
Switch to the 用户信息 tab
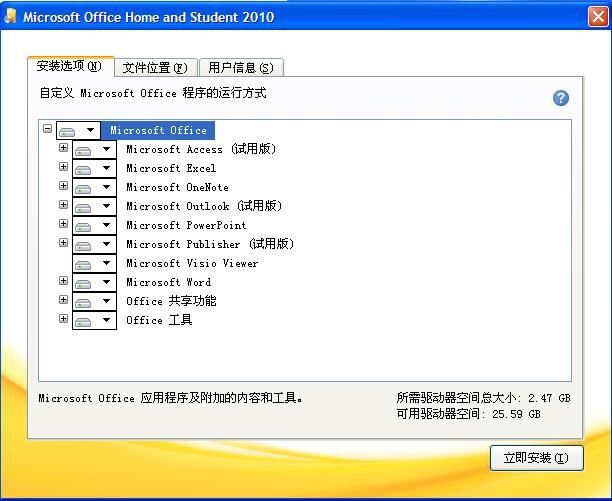click(240, 68)
